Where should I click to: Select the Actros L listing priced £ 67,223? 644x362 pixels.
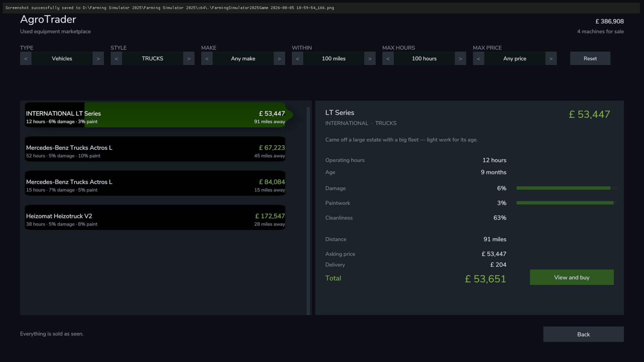tap(155, 149)
